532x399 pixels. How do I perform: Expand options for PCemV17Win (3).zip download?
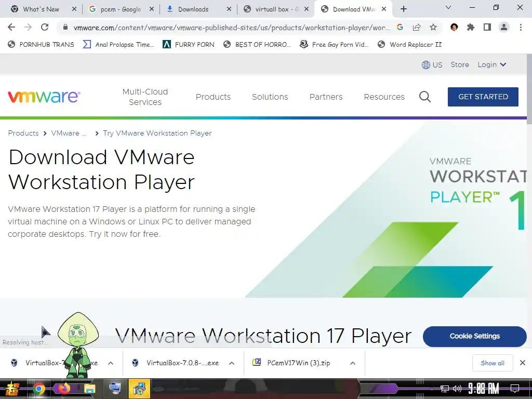353,363
